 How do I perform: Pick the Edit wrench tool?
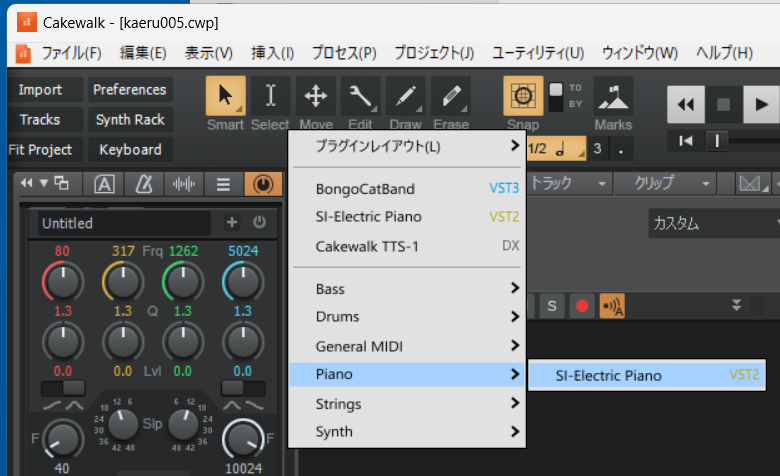[361, 96]
